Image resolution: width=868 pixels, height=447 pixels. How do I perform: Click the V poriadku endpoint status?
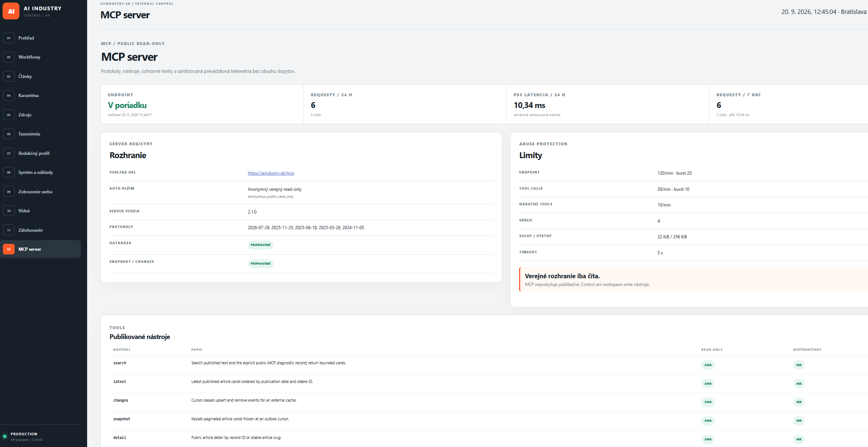point(127,105)
